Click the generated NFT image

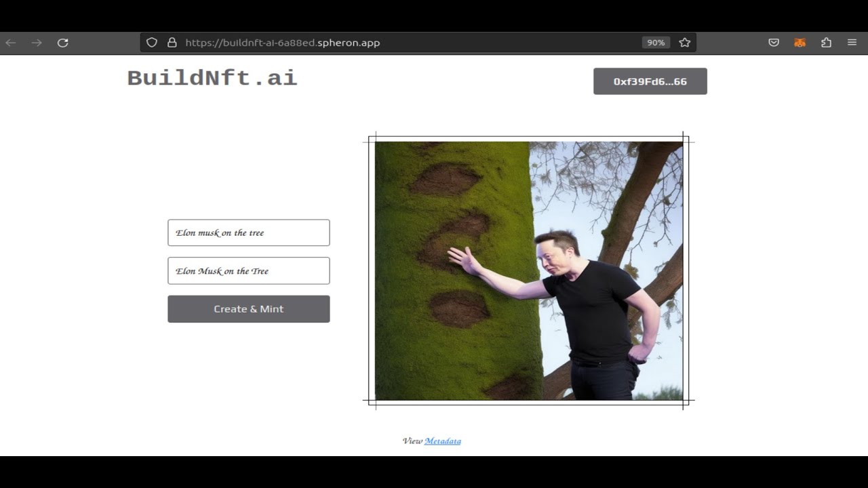[x=529, y=270]
